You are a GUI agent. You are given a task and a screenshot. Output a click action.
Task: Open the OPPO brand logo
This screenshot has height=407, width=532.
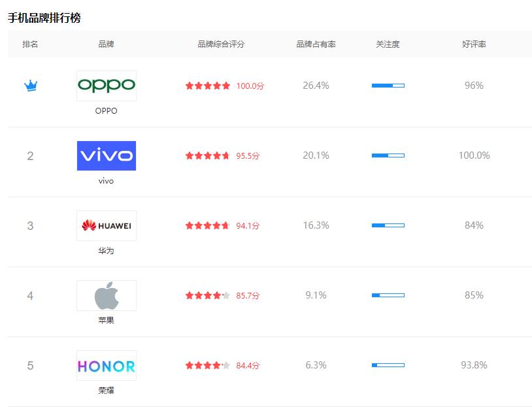106,86
